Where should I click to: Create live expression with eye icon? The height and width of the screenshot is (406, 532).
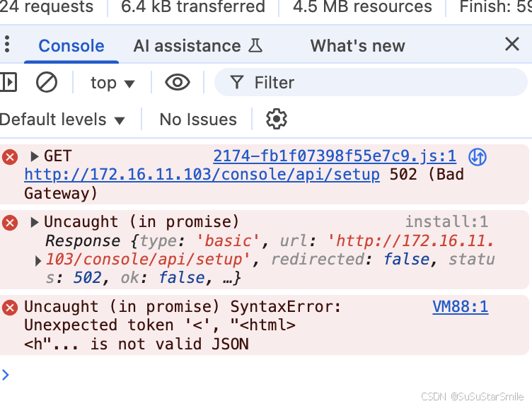178,83
